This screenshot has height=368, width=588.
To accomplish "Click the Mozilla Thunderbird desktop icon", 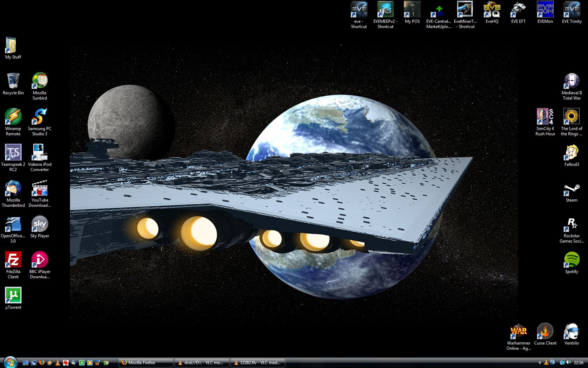I will point(13,190).
